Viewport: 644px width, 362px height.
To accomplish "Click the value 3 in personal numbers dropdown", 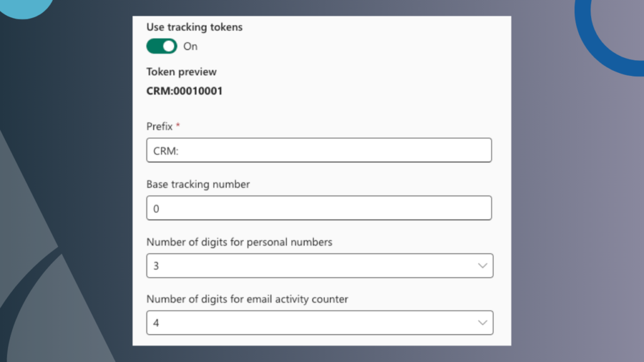I will 156,265.
